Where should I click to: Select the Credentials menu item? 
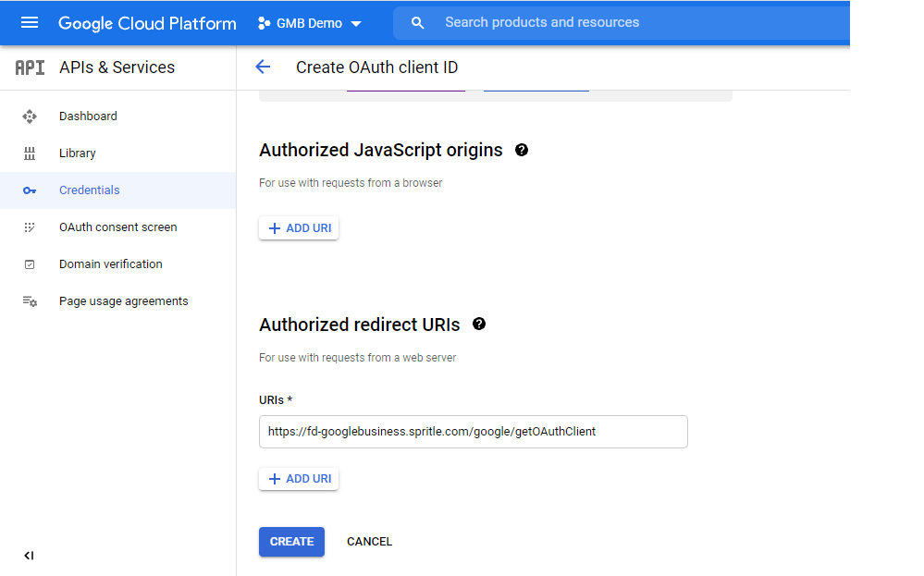tap(117, 190)
